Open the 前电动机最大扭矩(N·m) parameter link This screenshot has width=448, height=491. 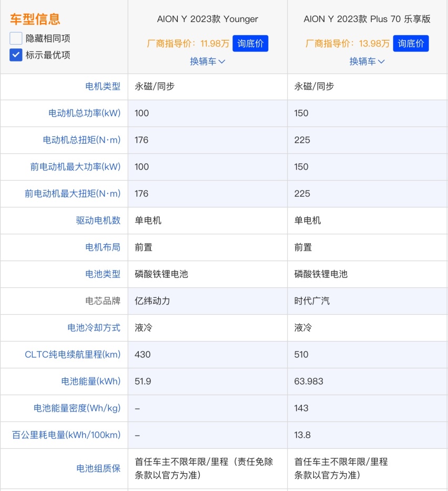click(x=73, y=194)
